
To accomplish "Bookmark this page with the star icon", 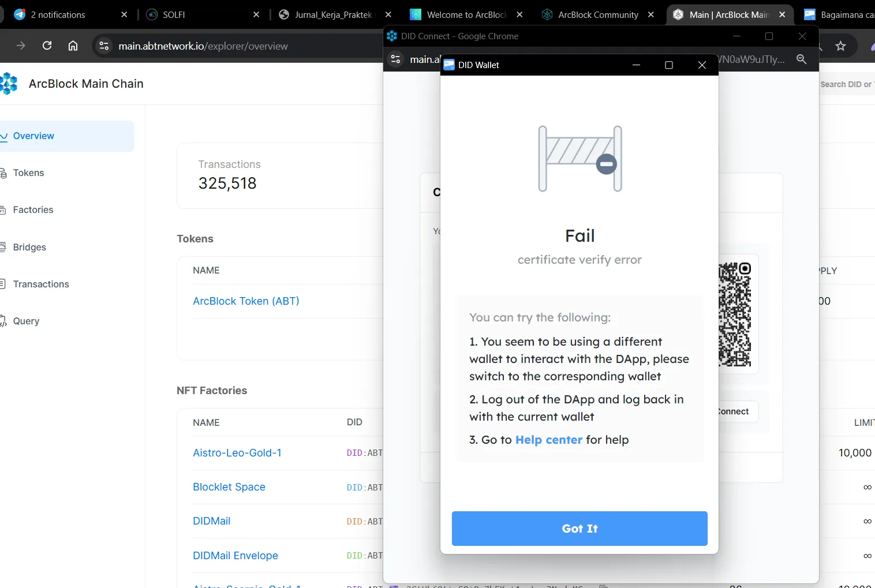I will coord(840,46).
